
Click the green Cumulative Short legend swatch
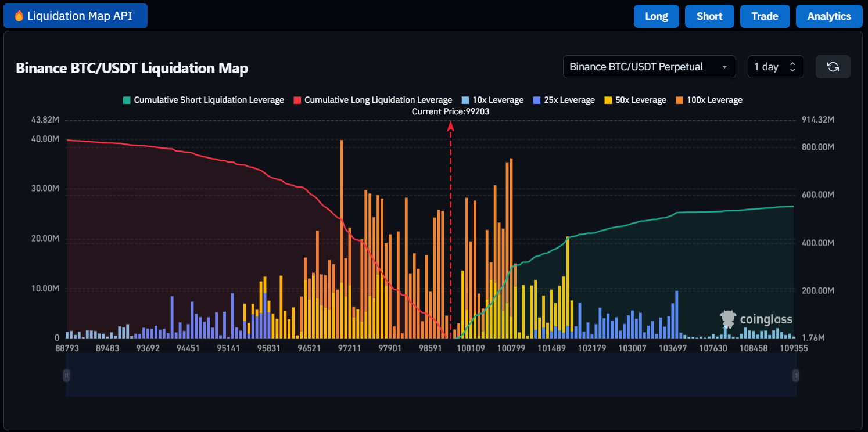click(126, 100)
